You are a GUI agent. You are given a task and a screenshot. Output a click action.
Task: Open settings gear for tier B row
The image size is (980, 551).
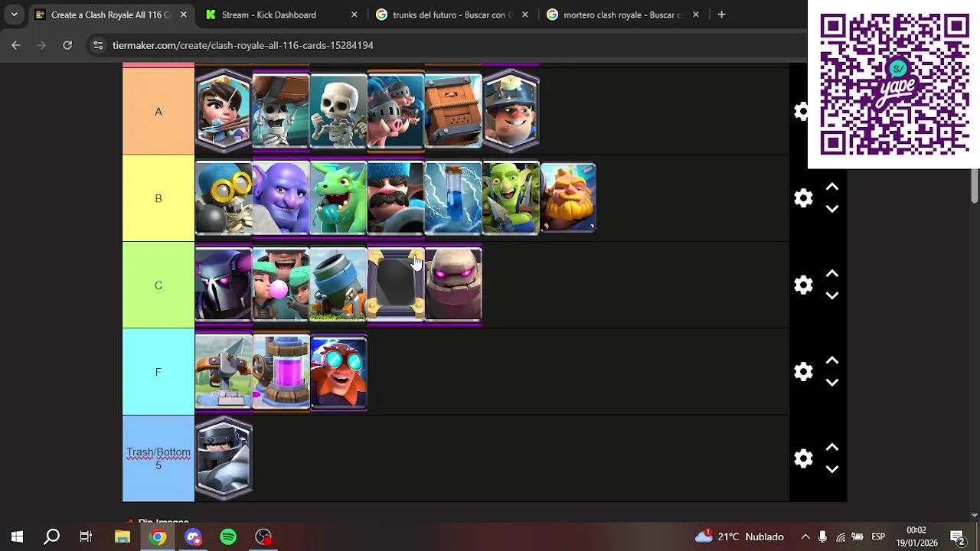click(x=803, y=198)
